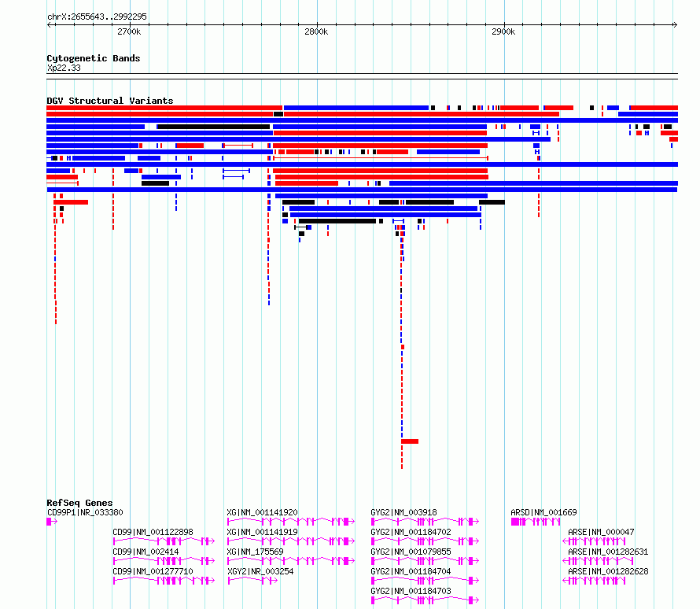Select transcript GYG2|NM_001184703

tap(411, 591)
